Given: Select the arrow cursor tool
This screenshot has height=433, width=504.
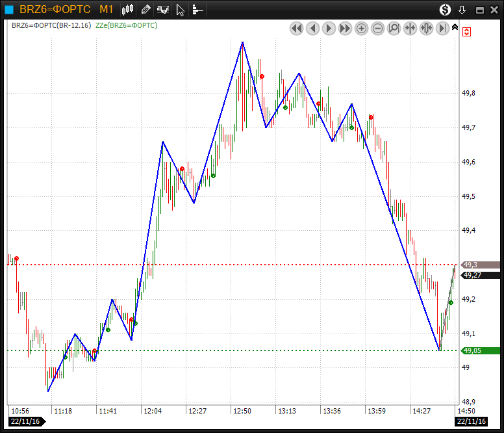Looking at the screenshot, I should pos(181,10).
